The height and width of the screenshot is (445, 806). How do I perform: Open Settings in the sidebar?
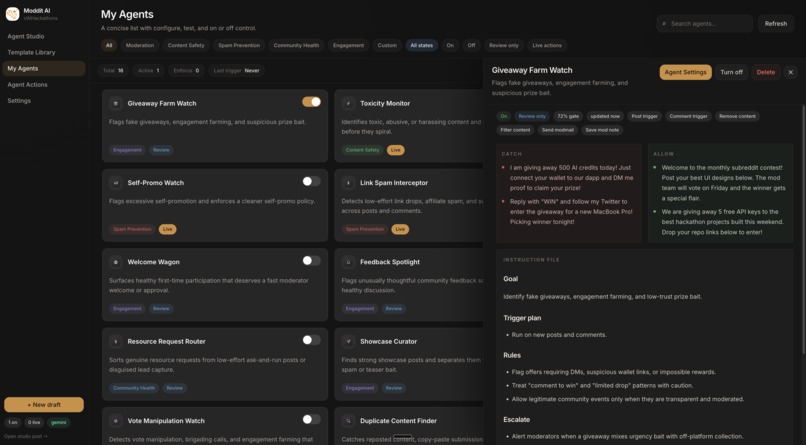pos(44,101)
